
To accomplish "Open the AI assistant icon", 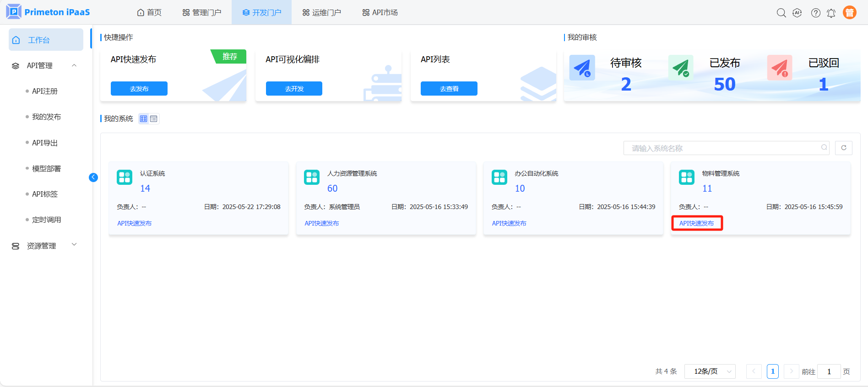I will click(797, 13).
